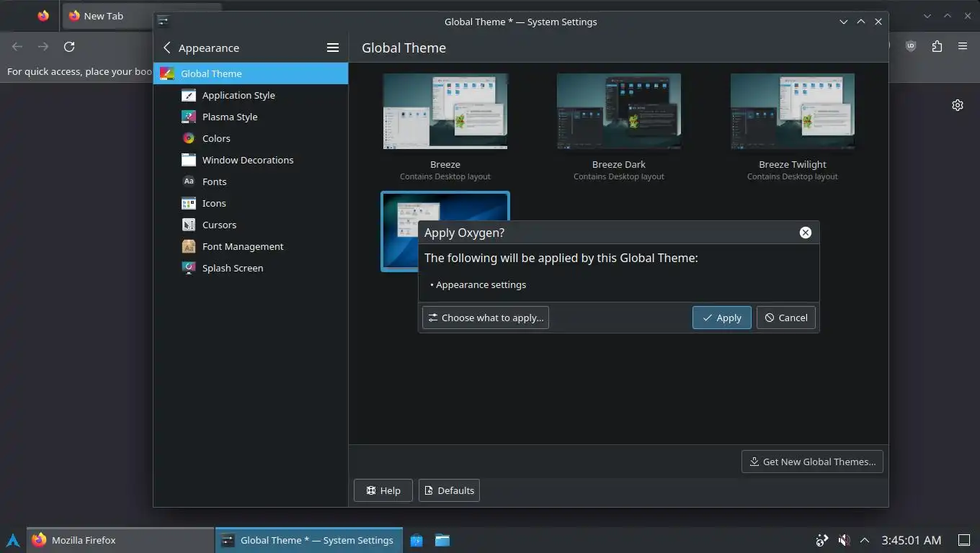The height and width of the screenshot is (553, 980).
Task: Click the Firefox icon left of New Tab
Action: [43, 16]
